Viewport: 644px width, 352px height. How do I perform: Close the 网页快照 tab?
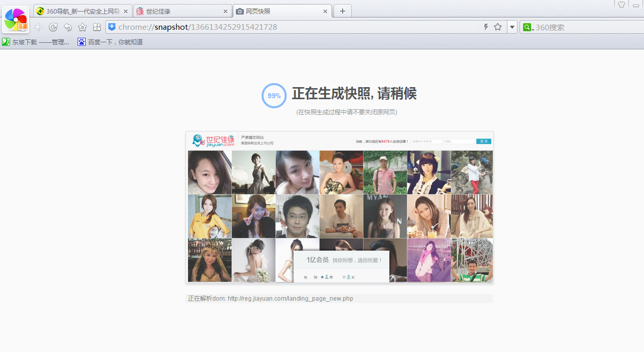coord(325,11)
